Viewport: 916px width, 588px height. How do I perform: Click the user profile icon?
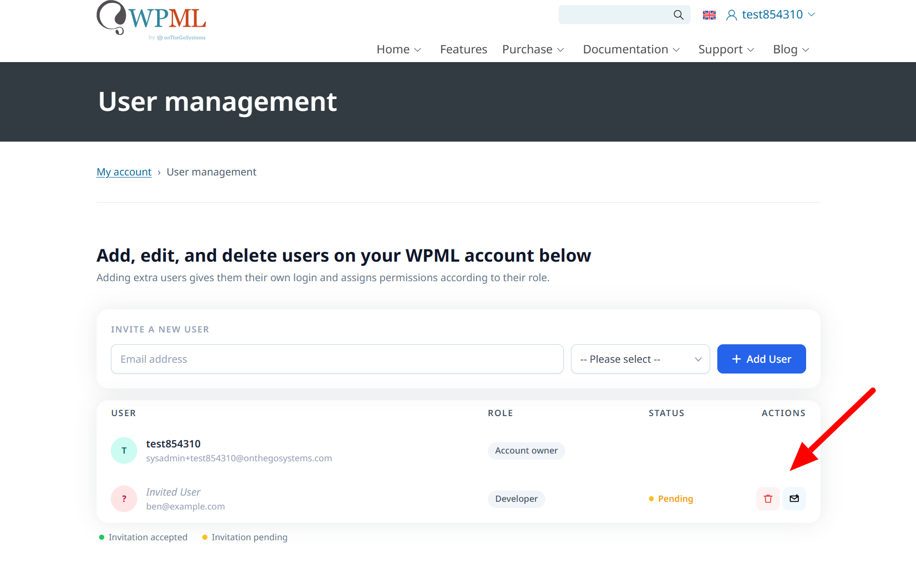(x=732, y=15)
